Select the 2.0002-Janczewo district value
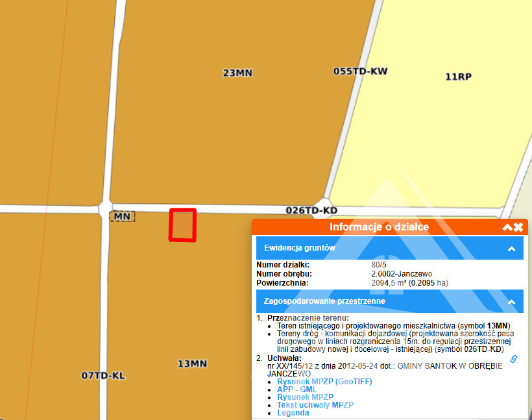Image resolution: width=532 pixels, height=420 pixels. [402, 274]
